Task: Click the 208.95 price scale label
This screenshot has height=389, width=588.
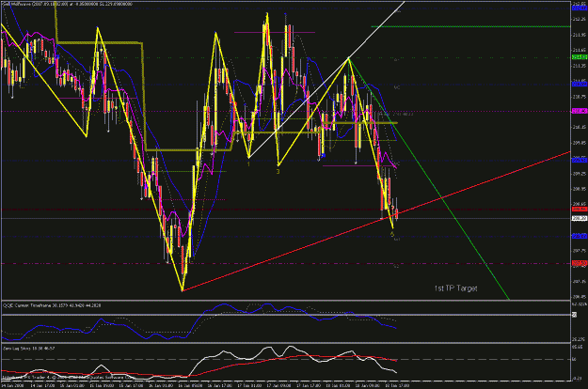Action: coord(580,189)
